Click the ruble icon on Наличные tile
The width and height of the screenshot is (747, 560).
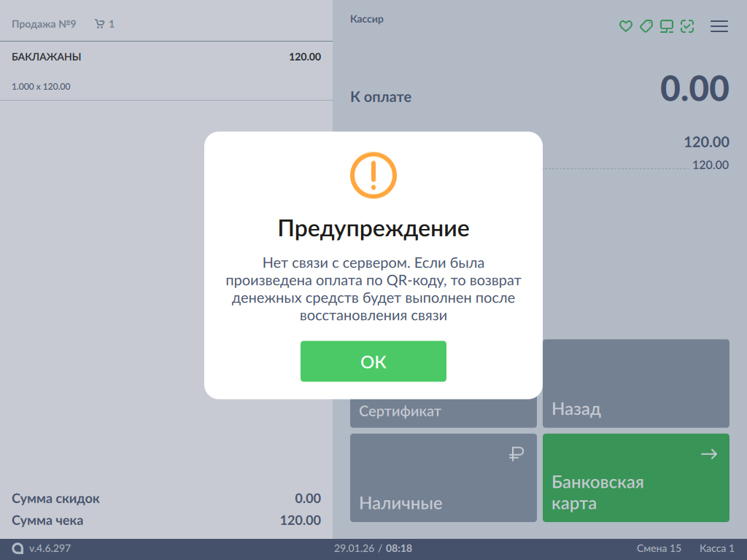coord(516,454)
